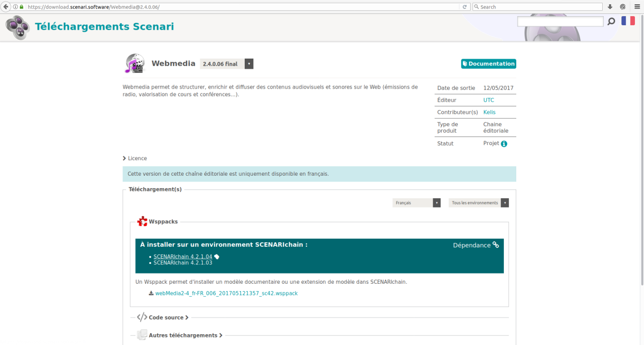The image size is (644, 345).
Task: Click the Téléchargements Scenari title
Action: point(104,27)
